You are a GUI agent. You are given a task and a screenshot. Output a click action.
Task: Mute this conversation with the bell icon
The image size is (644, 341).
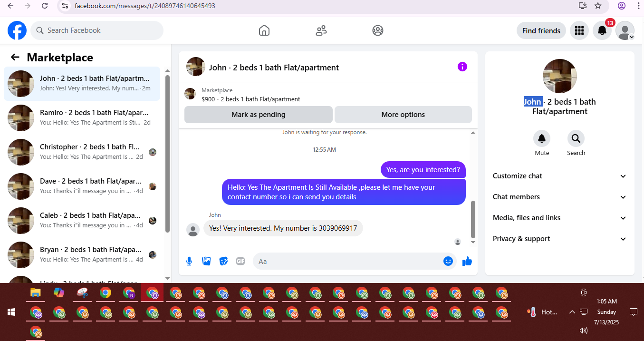542,138
